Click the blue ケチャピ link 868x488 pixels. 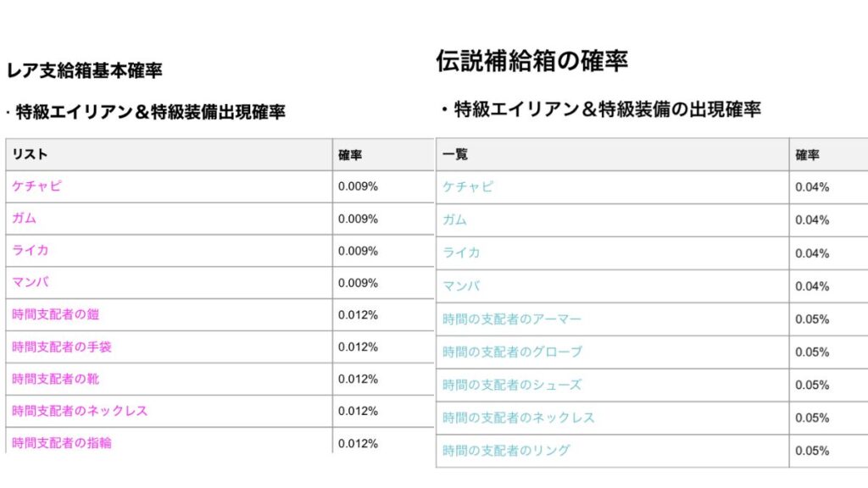pyautogui.click(x=468, y=187)
